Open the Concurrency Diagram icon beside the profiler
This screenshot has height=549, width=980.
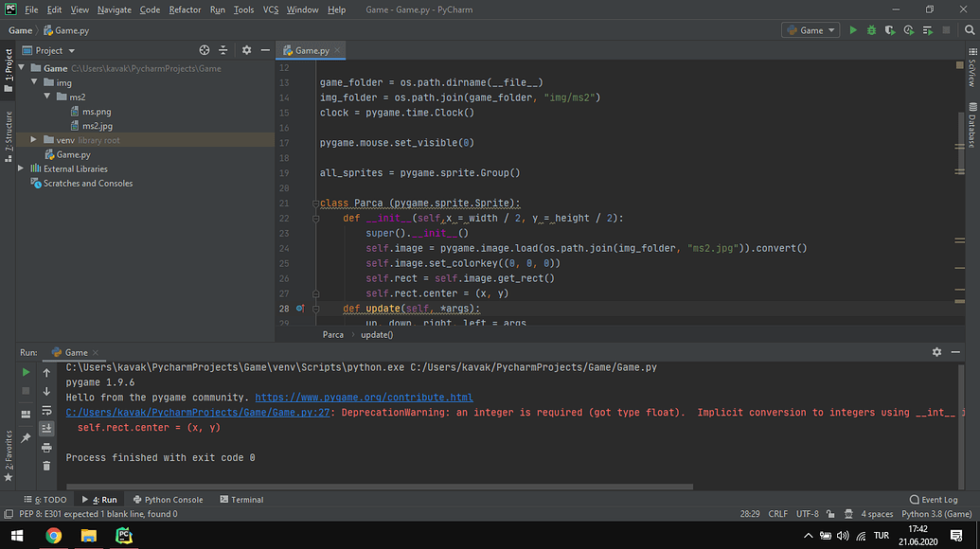tap(928, 30)
